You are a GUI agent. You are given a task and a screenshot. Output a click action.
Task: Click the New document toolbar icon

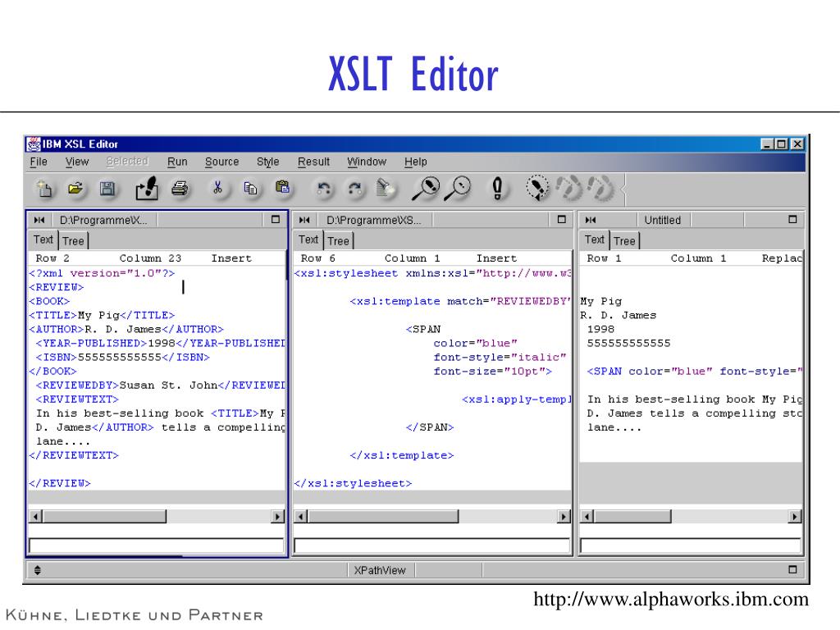[x=43, y=189]
